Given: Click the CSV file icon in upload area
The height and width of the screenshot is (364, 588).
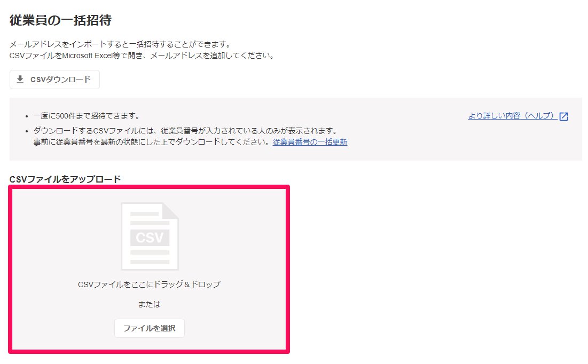Looking at the screenshot, I should (x=150, y=236).
